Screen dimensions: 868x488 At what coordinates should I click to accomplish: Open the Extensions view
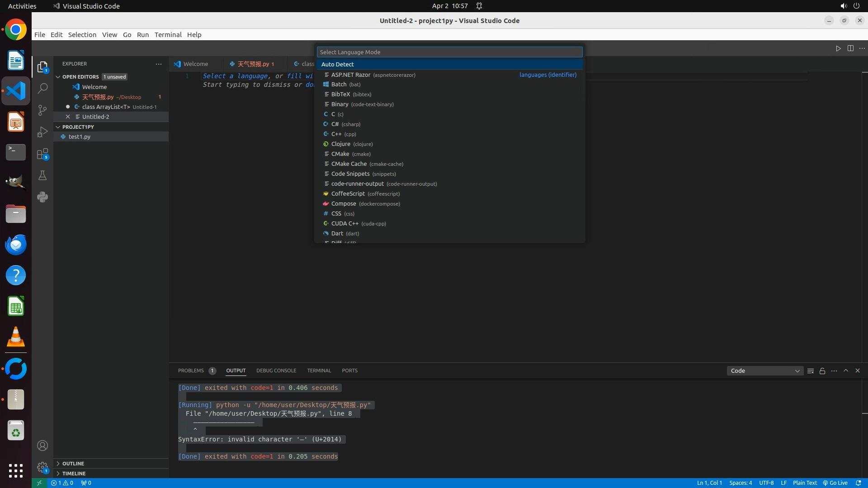point(42,154)
